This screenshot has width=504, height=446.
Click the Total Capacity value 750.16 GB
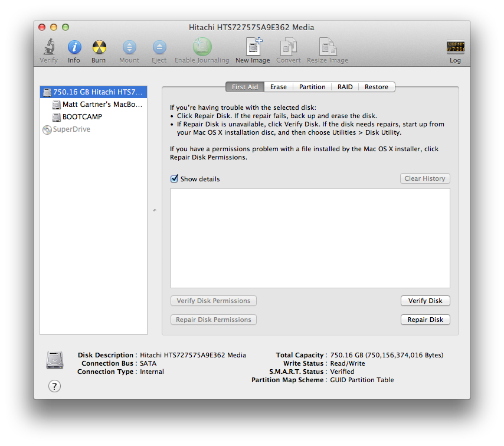[x=387, y=355]
